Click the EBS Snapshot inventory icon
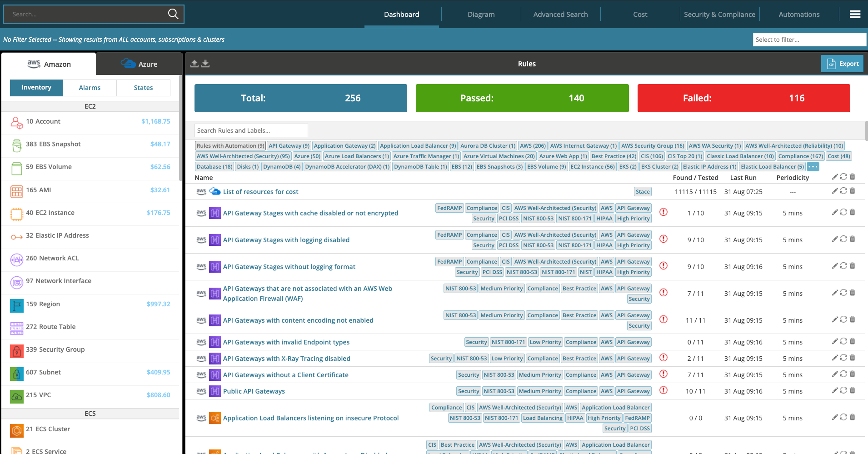 pos(17,145)
